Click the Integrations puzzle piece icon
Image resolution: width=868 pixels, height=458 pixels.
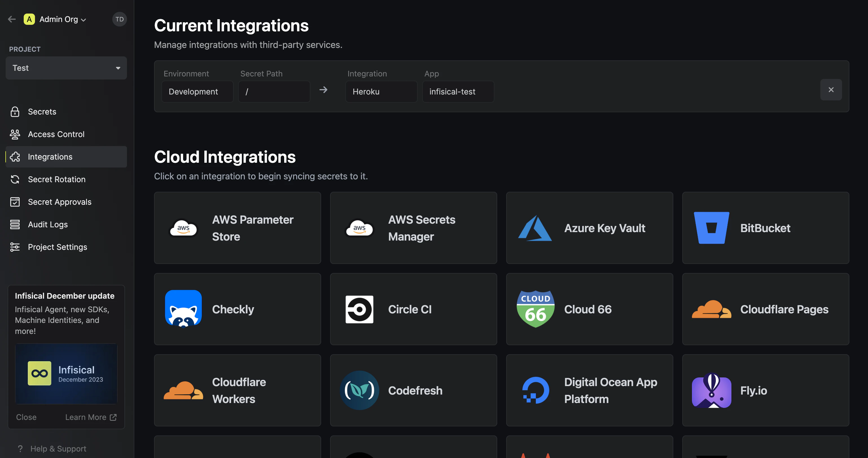click(x=15, y=157)
